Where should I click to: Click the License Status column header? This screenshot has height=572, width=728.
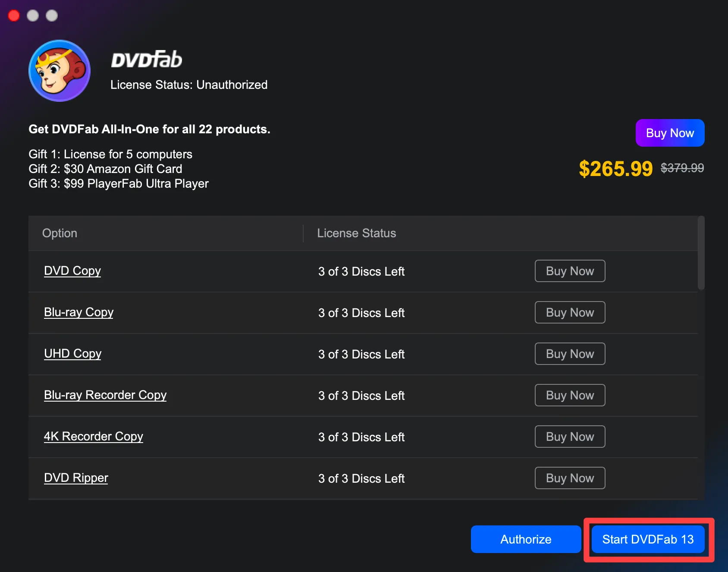357,233
